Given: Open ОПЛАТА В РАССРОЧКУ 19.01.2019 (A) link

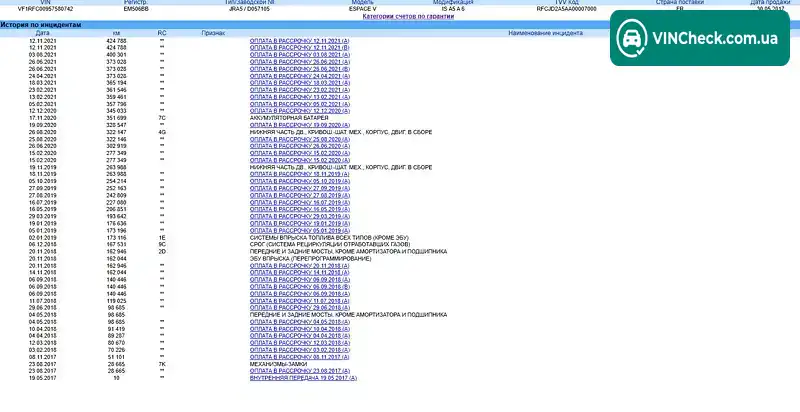Looking at the screenshot, I should pyautogui.click(x=299, y=223).
